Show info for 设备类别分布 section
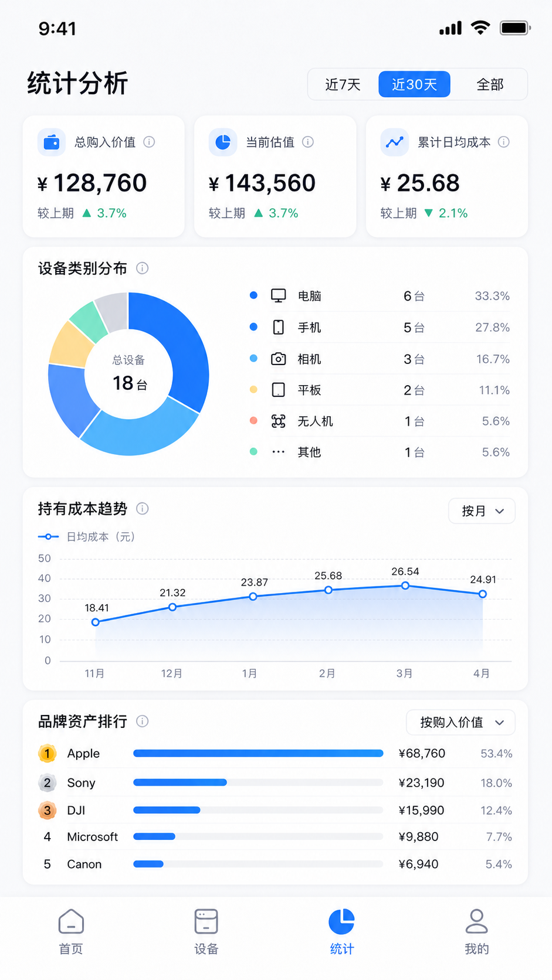The width and height of the screenshot is (552, 980). 142,268
